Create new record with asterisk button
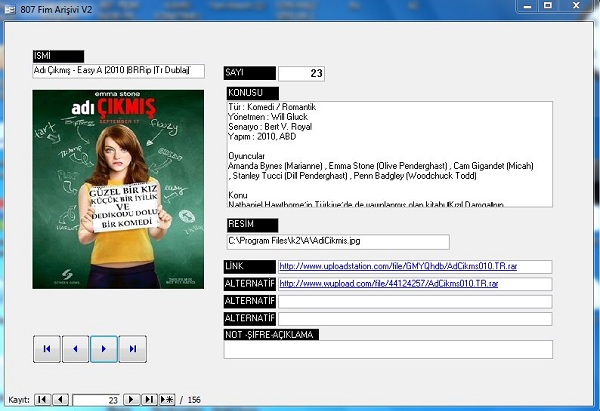 167,400
